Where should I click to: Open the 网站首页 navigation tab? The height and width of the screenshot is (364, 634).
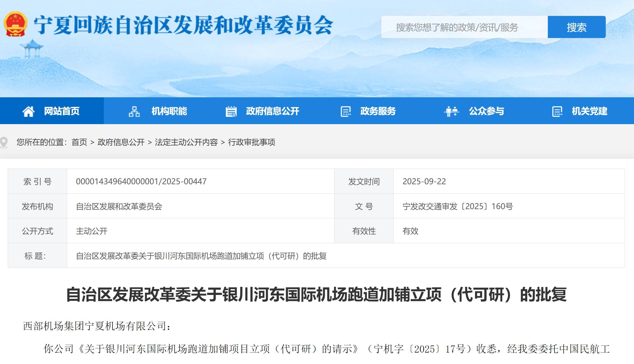pos(62,111)
